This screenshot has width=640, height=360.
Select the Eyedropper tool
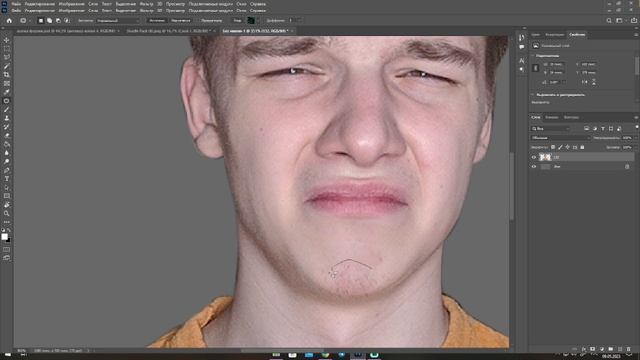pos(7,92)
